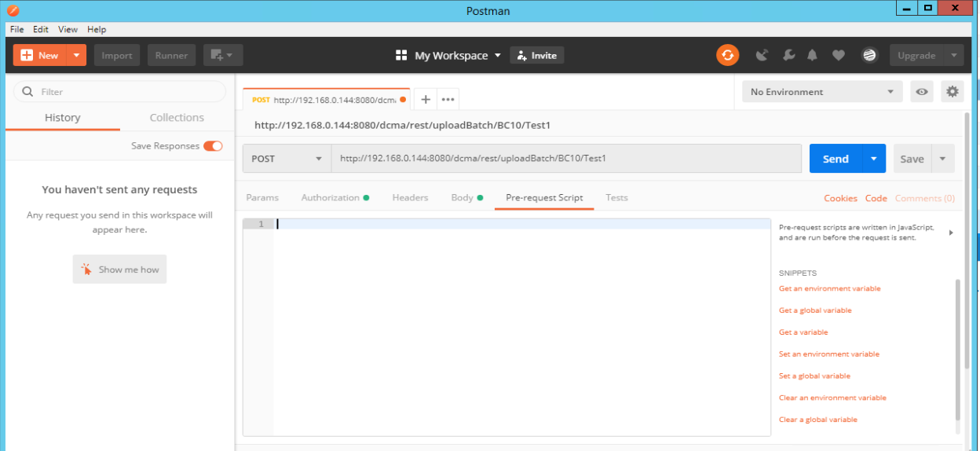Click the workspace grid icon
The image size is (980, 451).
pos(401,55)
